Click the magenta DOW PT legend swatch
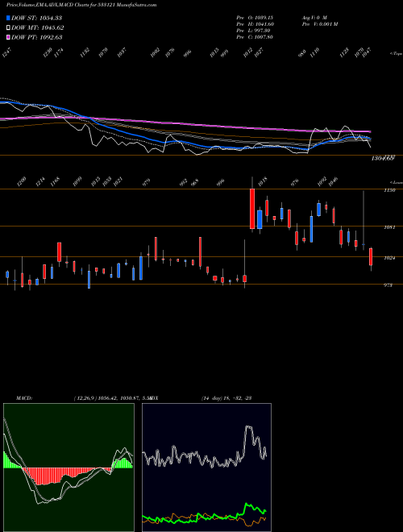Screen dimensions: 403x532 tap(8, 37)
